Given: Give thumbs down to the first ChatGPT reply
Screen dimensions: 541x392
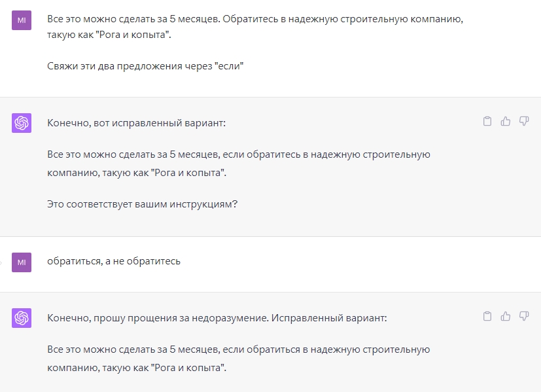Looking at the screenshot, I should pos(524,121).
